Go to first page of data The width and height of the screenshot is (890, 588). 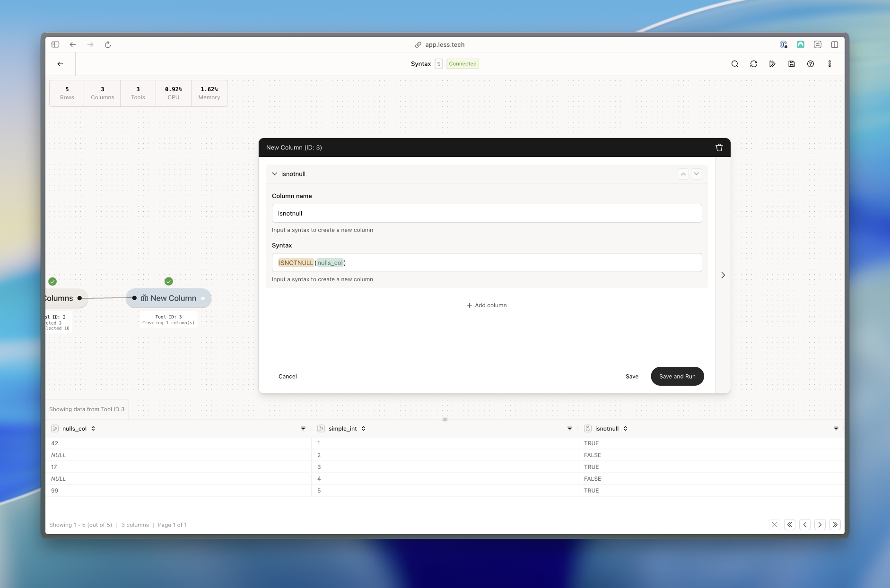pyautogui.click(x=790, y=525)
